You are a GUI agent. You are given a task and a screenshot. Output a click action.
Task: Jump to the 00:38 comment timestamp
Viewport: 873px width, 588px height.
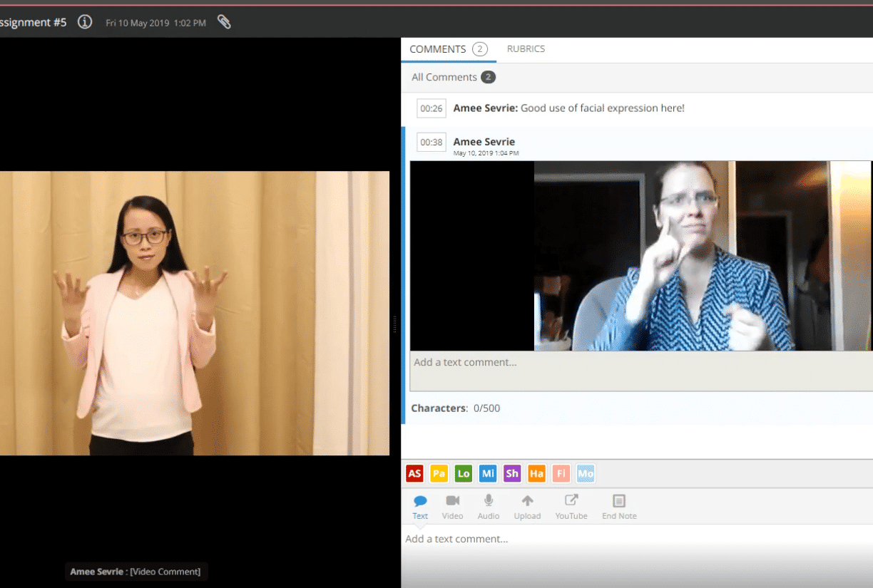pyautogui.click(x=432, y=142)
